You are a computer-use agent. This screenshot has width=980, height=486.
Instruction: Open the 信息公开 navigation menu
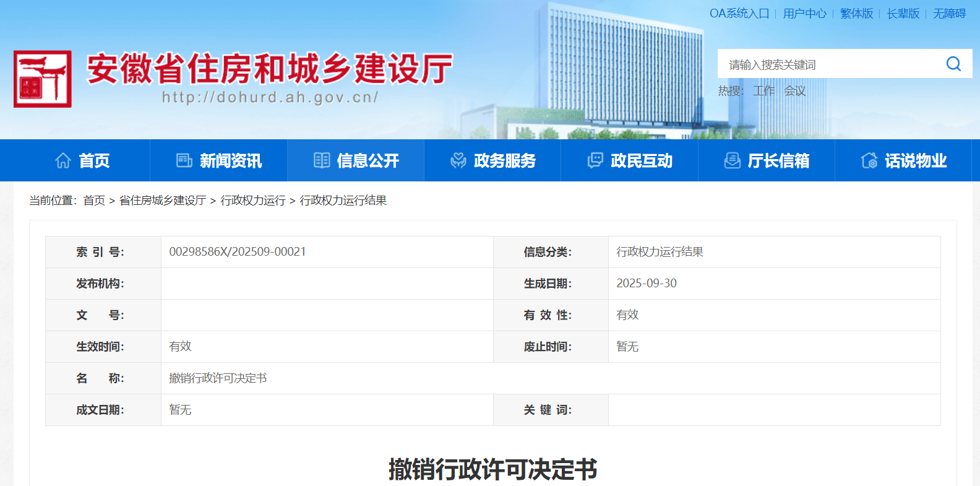click(367, 161)
